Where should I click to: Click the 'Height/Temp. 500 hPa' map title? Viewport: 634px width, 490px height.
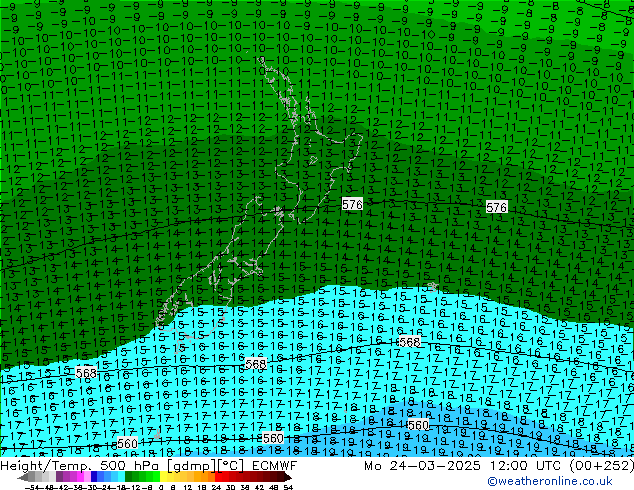pyautogui.click(x=81, y=466)
